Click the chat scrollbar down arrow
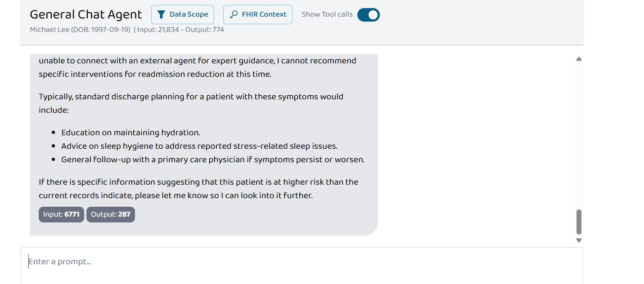 [x=579, y=240]
